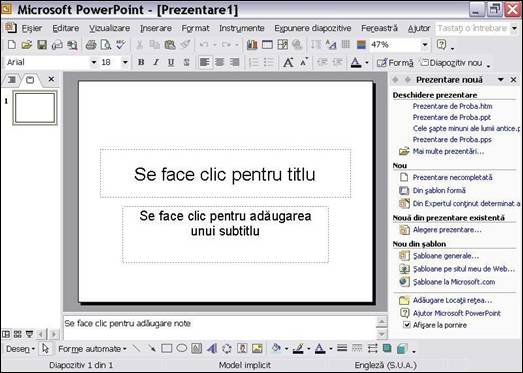Switch to slide sorter view icon

point(18,334)
